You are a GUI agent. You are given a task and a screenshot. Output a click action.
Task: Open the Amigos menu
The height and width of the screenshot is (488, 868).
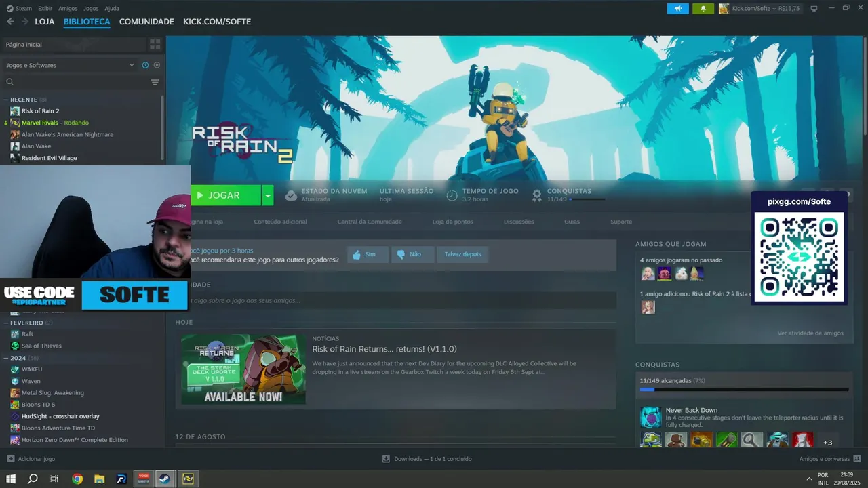pyautogui.click(x=68, y=9)
